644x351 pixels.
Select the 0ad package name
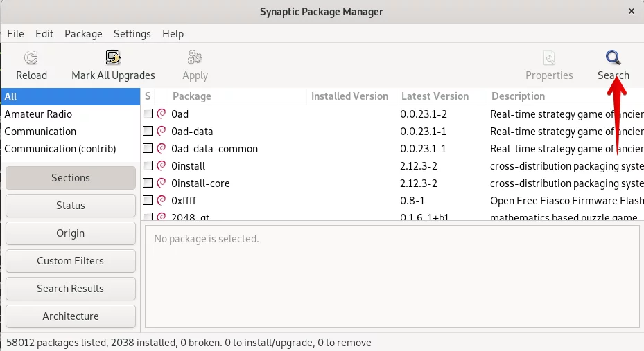(180, 114)
